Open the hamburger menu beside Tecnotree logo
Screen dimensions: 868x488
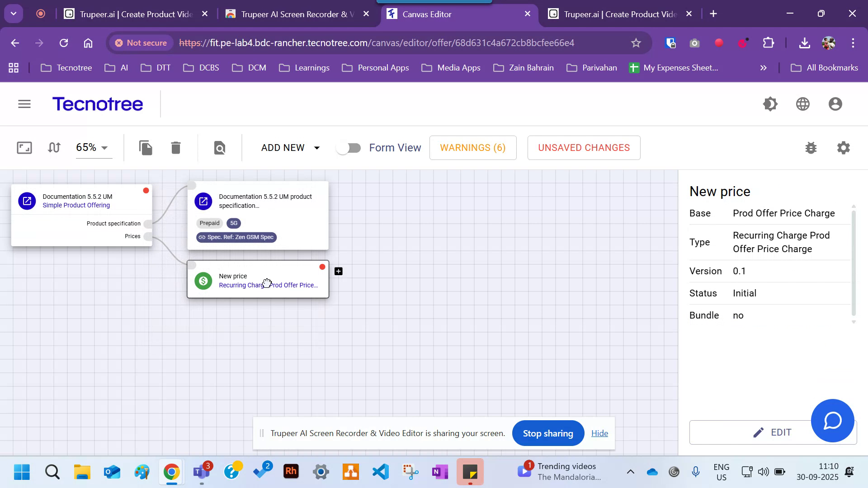pyautogui.click(x=24, y=103)
